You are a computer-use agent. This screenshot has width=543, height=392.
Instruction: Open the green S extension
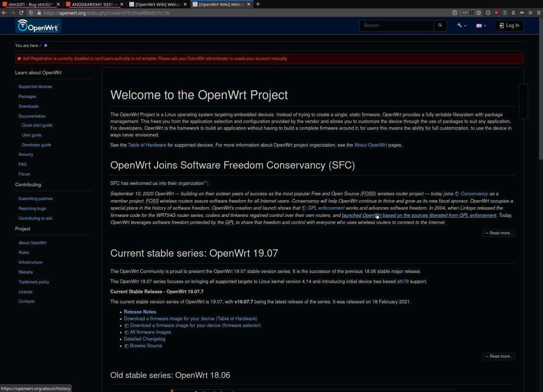coord(505,13)
